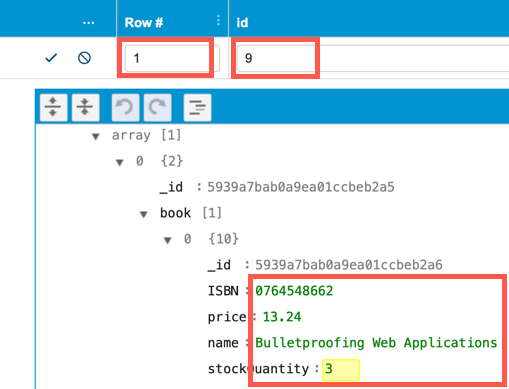
Task: Collapse all fields in the JSON editor
Action: (x=85, y=107)
